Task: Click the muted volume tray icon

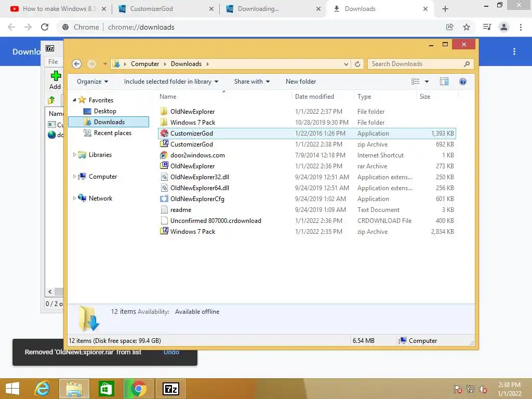Action: [483, 389]
